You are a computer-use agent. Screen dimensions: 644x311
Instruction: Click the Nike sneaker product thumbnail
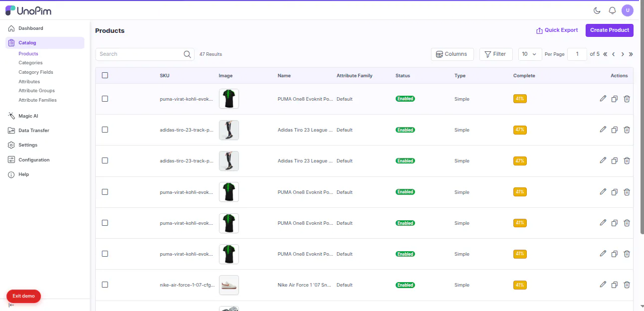tap(229, 285)
